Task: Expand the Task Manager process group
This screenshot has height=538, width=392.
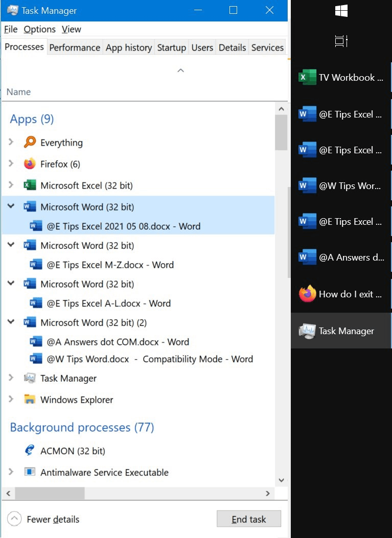Action: coord(11,378)
